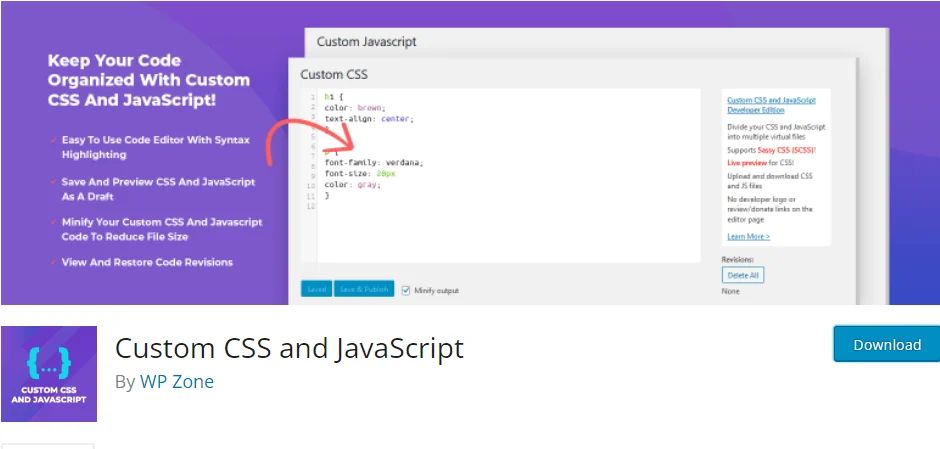Click the 'Custom CSS' panel heading
This screenshot has height=449, width=940.
click(x=334, y=74)
